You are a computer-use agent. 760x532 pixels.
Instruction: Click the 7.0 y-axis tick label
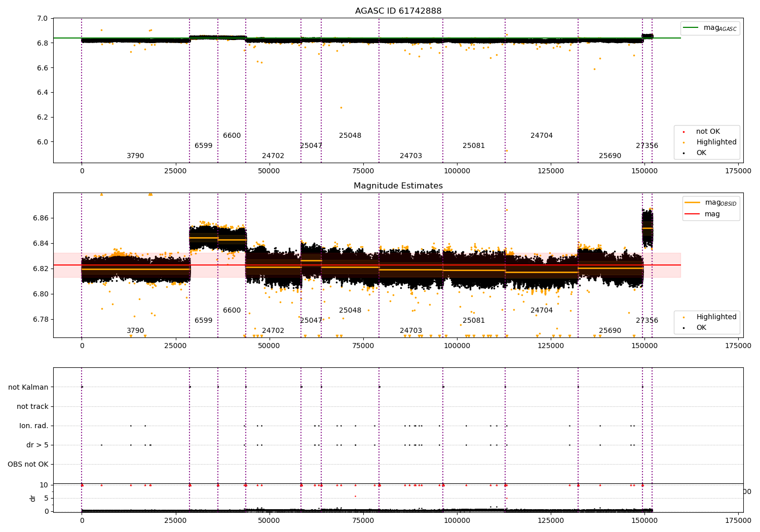point(43,19)
